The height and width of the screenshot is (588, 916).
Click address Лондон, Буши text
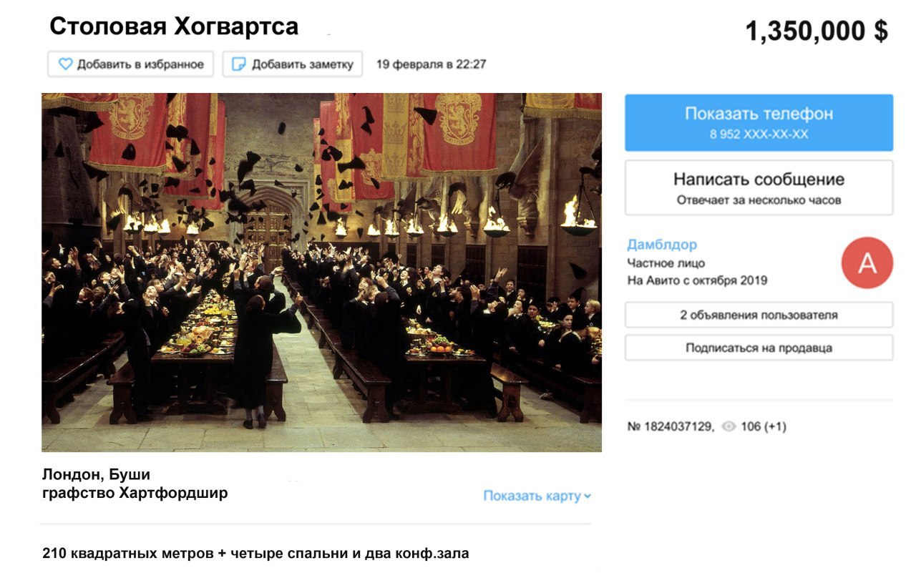tap(96, 474)
